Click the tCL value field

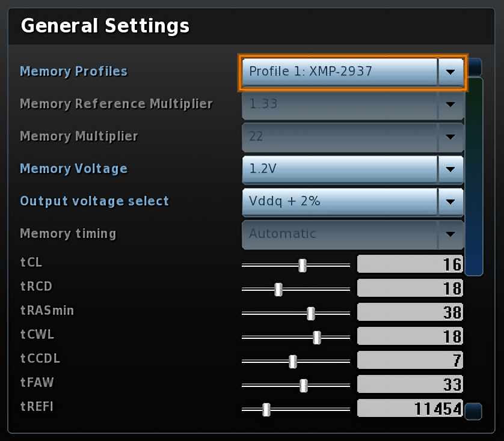click(410, 264)
